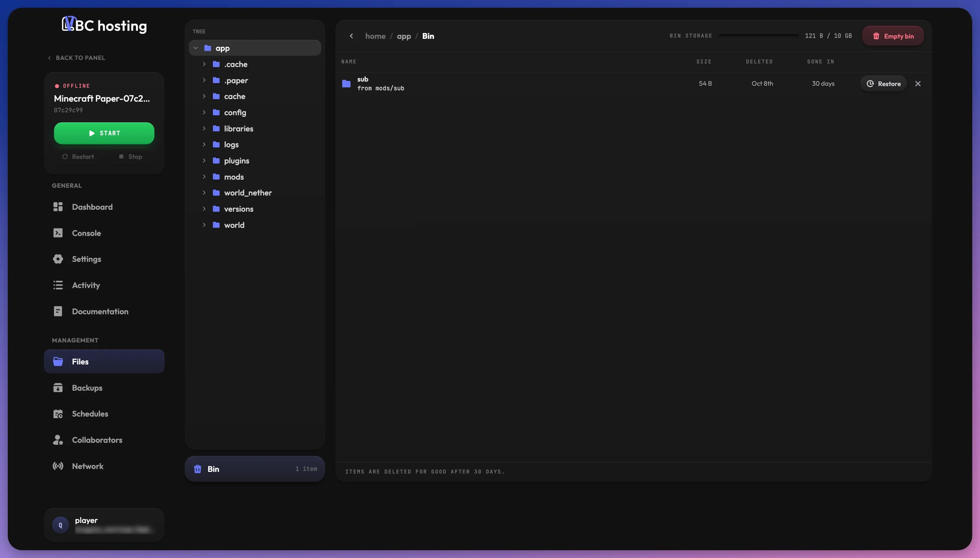The height and width of the screenshot is (558, 980).
Task: Click the Dashboard icon in the sidebar
Action: 58,207
